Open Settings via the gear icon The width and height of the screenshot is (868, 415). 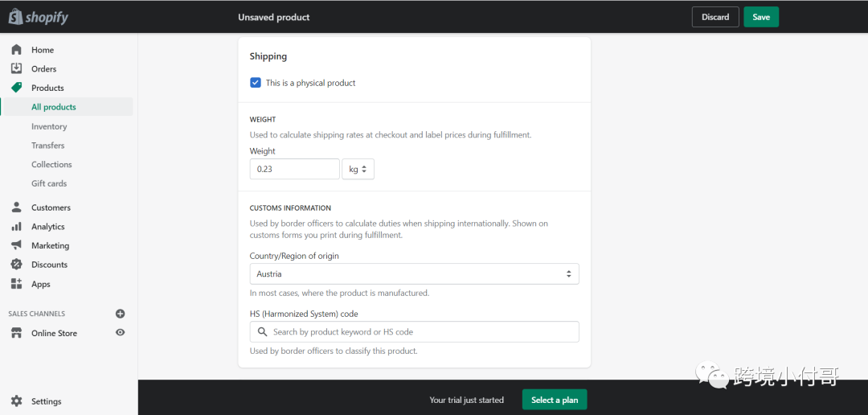16,401
